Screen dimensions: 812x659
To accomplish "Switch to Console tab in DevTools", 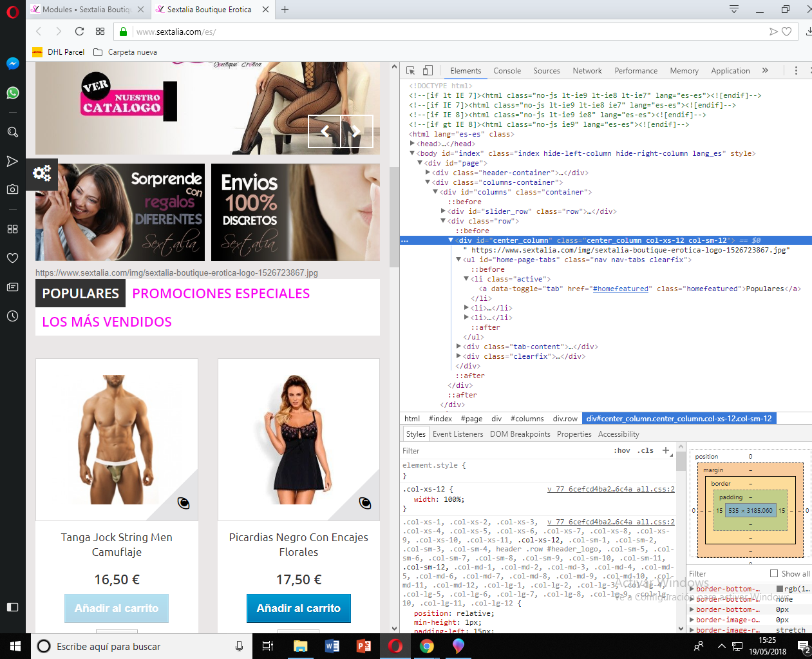I will coord(507,71).
